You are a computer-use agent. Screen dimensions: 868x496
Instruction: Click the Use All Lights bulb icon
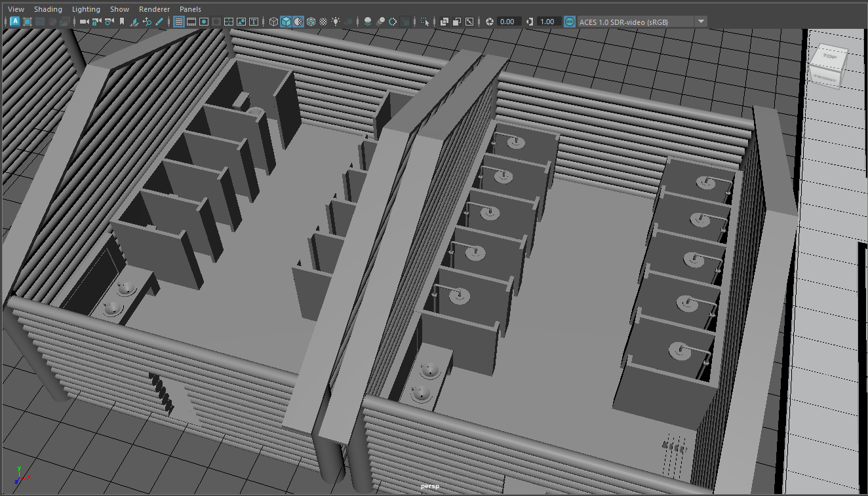point(336,22)
